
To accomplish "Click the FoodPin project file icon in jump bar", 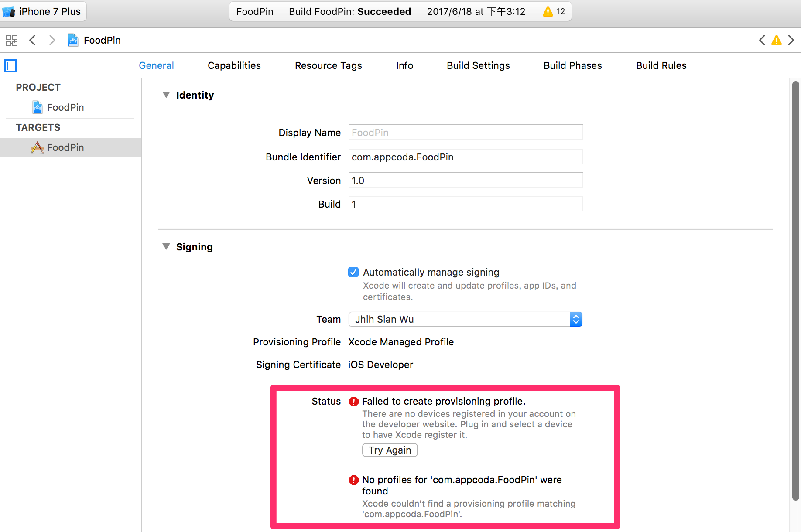I will click(73, 40).
